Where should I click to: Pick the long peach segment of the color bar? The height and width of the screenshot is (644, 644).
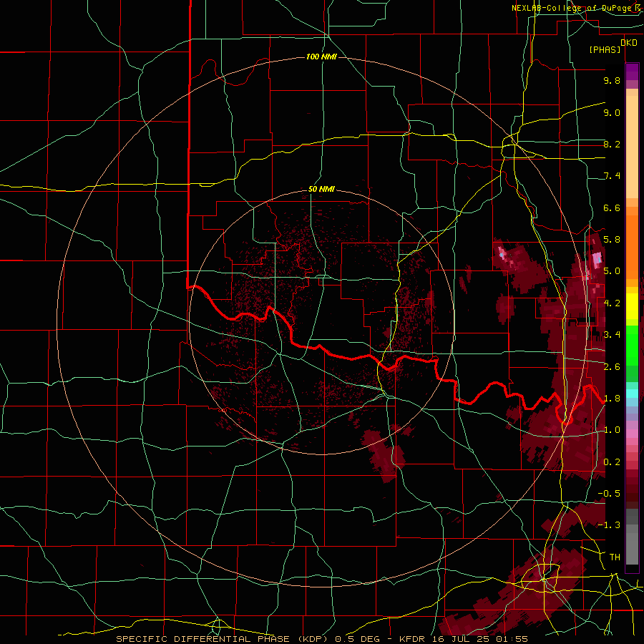[x=632, y=147]
